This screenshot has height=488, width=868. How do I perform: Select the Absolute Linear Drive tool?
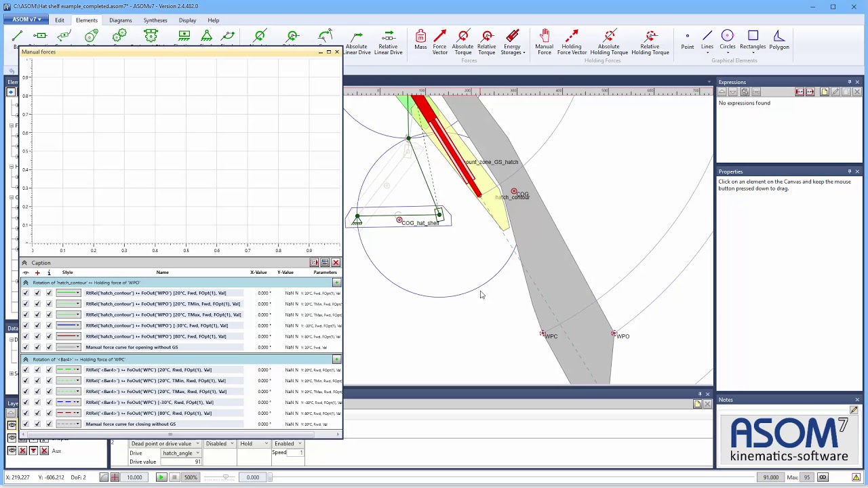coord(357,42)
